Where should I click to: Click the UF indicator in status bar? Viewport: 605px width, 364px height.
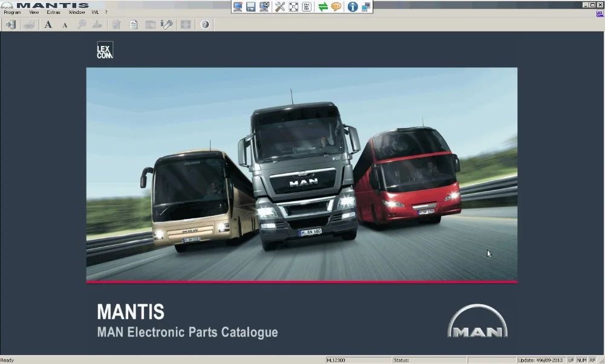pyautogui.click(x=571, y=360)
